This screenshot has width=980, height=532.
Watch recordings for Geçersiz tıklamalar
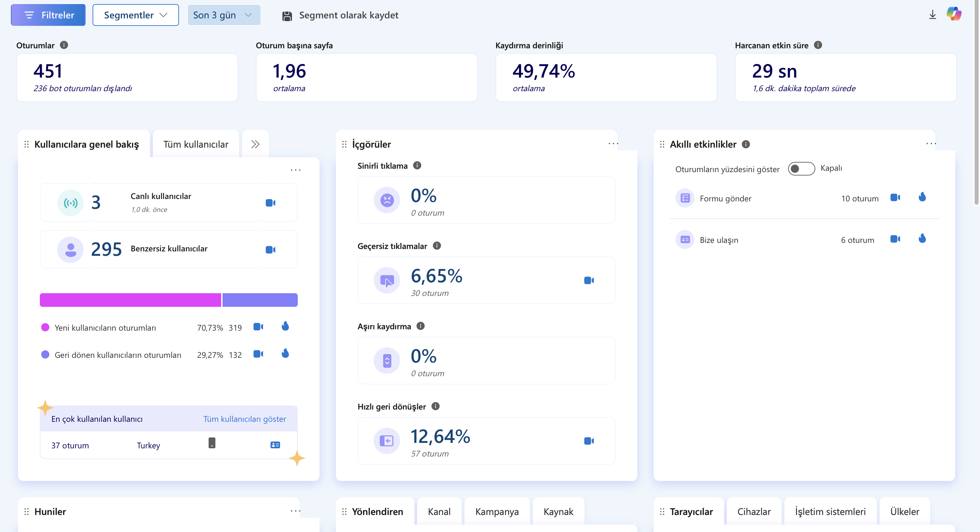589,281
